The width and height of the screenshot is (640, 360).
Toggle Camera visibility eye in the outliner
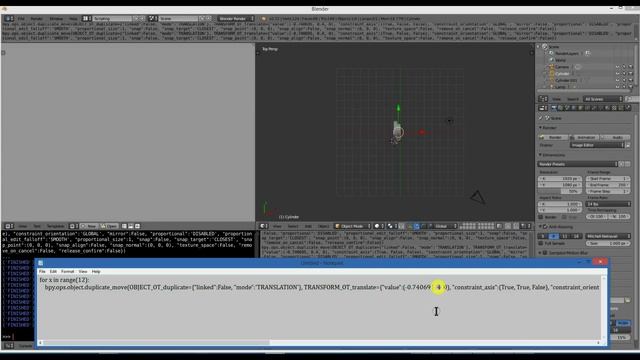click(x=618, y=67)
